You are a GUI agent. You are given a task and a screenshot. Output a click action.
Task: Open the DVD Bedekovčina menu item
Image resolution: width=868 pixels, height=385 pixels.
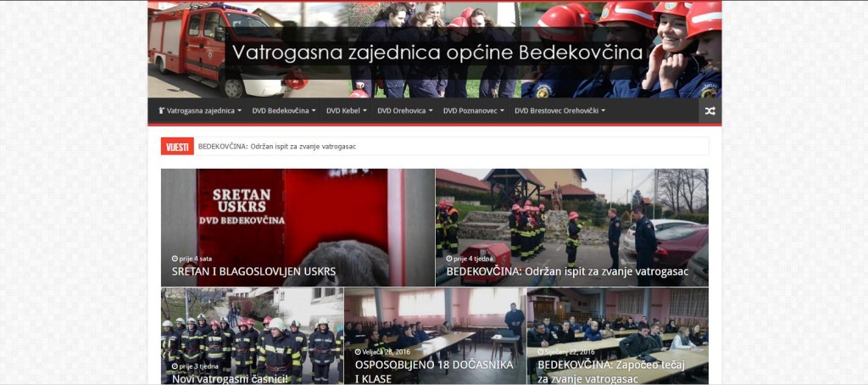(x=283, y=111)
